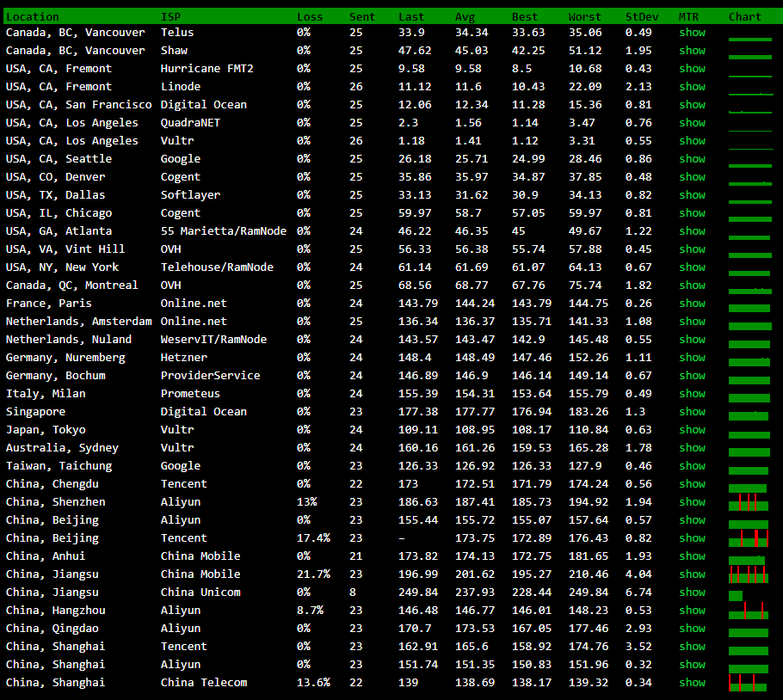This screenshot has height=700, width=783.
Task: Open MTR link for Fremont Hurricane FMT2
Action: 692,68
